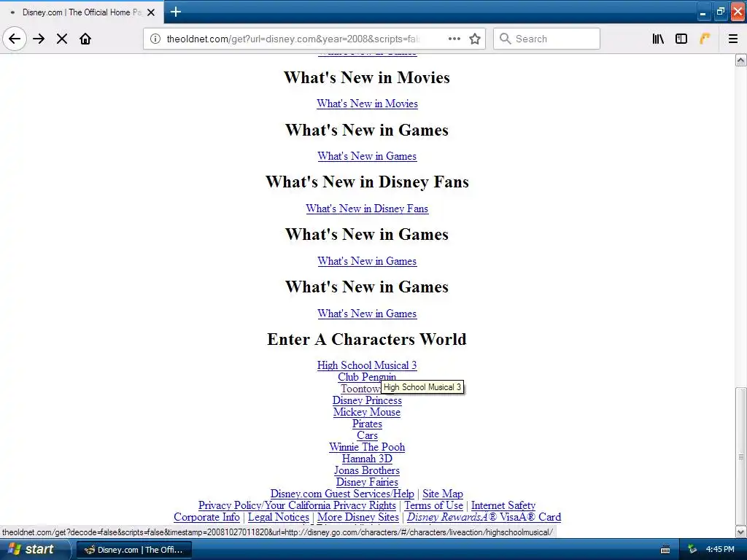This screenshot has width=747, height=560.
Task: Open the Hannah 3D link
Action: (367, 459)
